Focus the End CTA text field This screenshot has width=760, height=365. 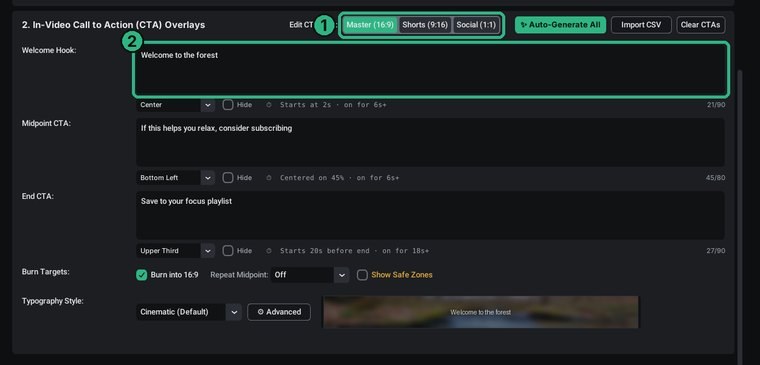coord(430,215)
